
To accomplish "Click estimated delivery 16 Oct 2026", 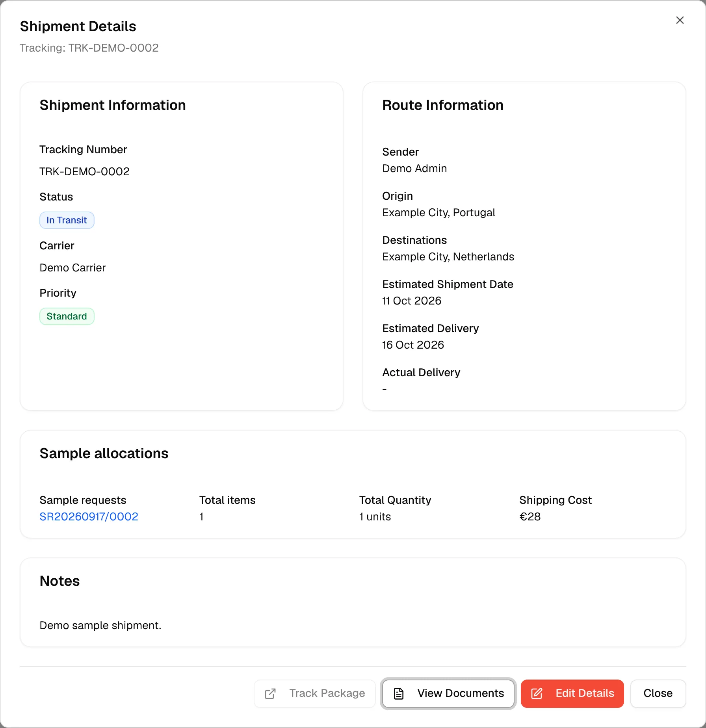I will [x=413, y=345].
